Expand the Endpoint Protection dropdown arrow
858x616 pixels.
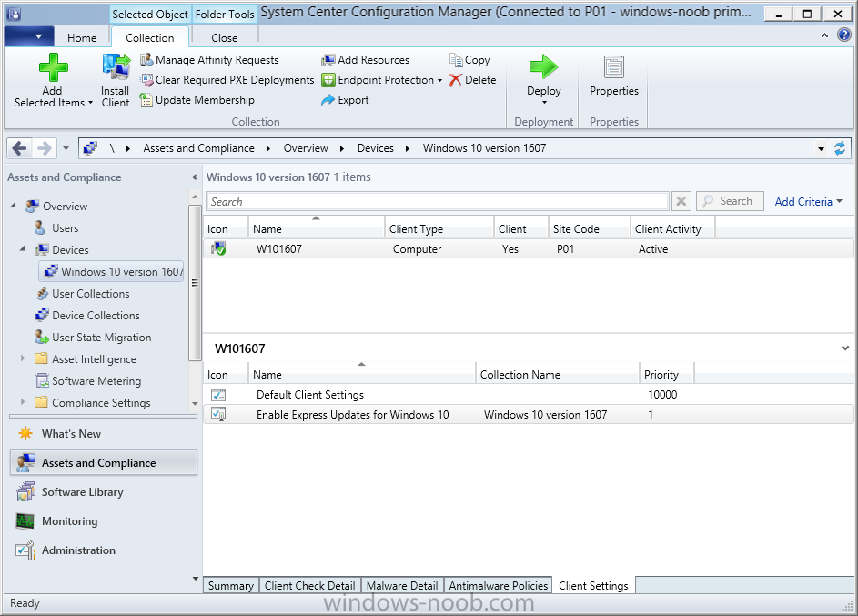point(440,80)
